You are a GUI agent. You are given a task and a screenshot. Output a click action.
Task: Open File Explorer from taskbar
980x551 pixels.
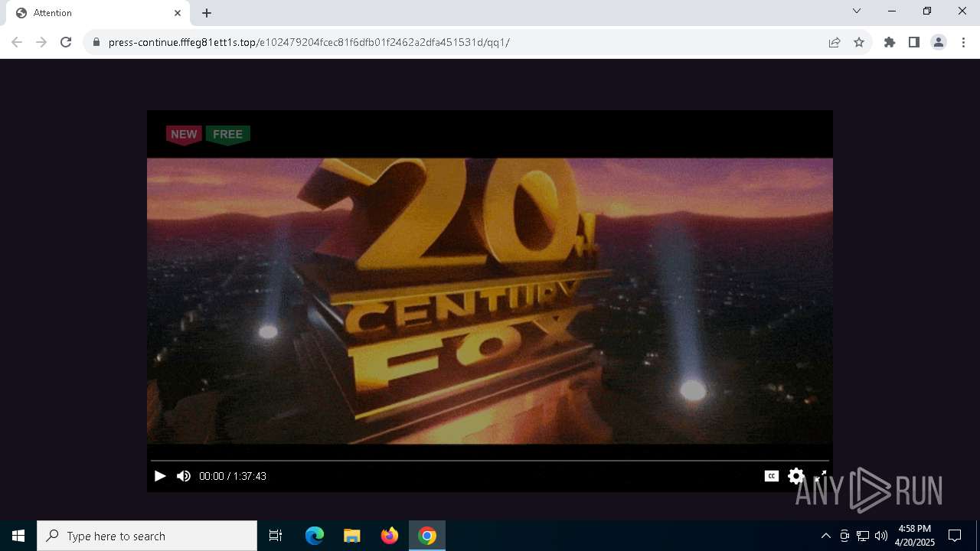[x=352, y=536]
